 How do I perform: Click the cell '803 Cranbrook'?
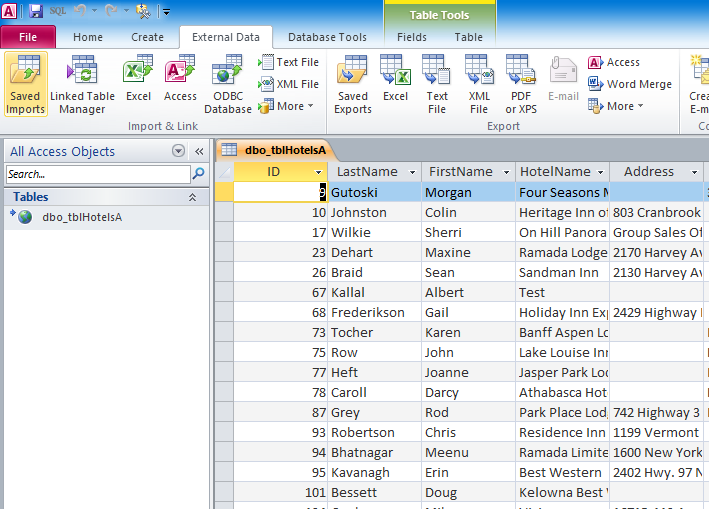point(657,212)
